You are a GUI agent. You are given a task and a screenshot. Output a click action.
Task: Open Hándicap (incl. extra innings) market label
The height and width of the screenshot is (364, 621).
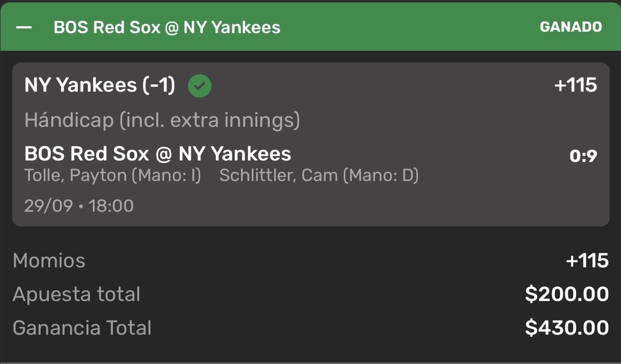tap(162, 120)
